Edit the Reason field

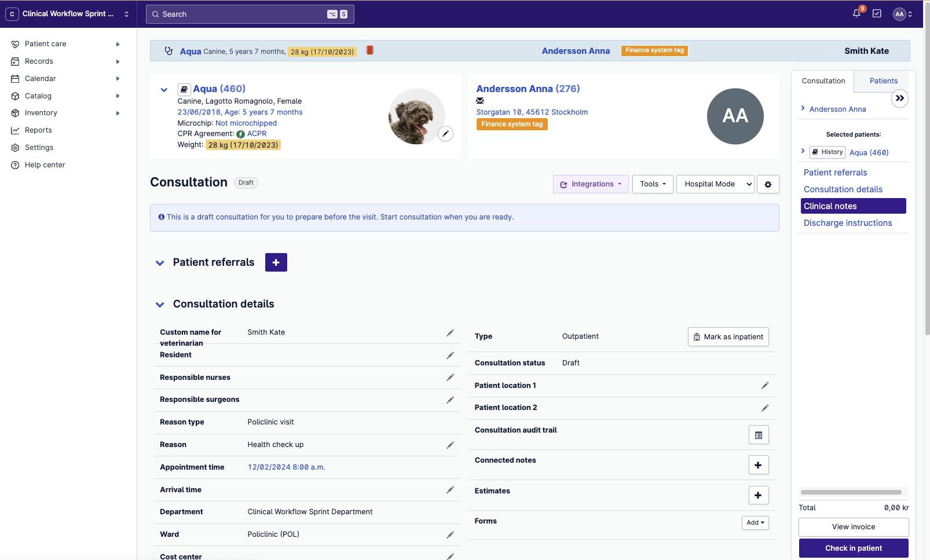coord(450,445)
